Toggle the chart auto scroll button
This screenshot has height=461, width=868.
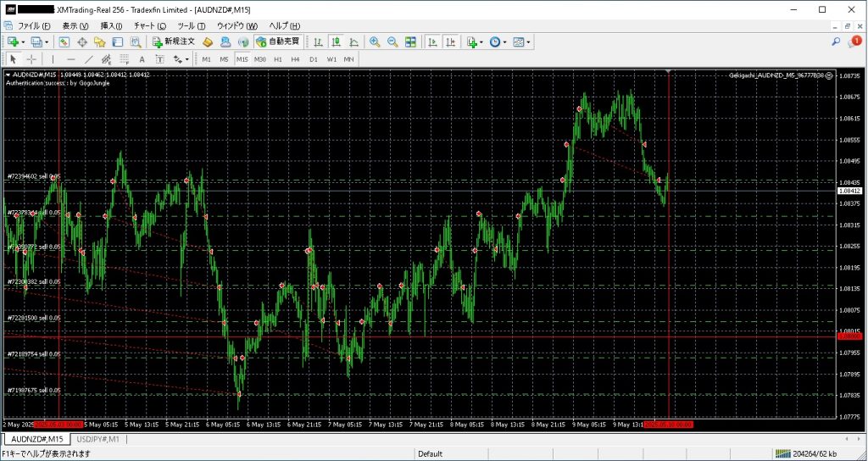pos(432,42)
